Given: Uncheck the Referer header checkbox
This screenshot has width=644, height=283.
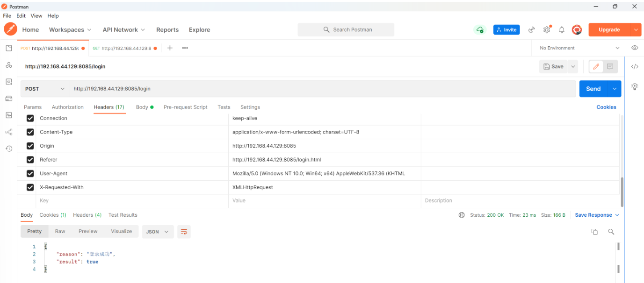Looking at the screenshot, I should (x=30, y=160).
